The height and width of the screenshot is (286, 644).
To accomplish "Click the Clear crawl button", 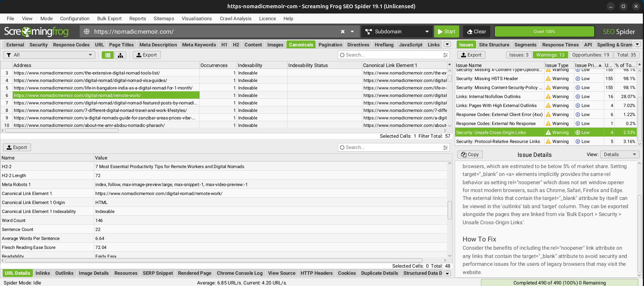I will (x=476, y=32).
